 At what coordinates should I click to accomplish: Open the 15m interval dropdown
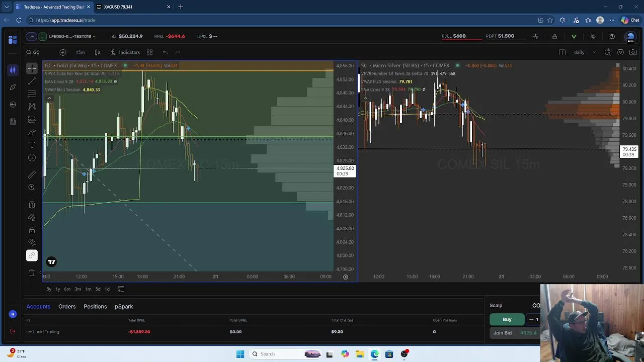click(80, 52)
